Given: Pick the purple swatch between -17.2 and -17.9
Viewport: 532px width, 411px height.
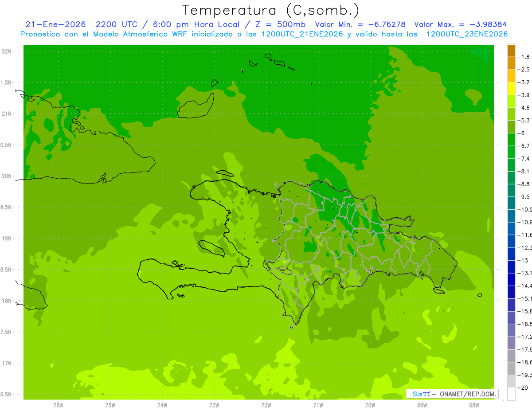Looking at the screenshot, I should 511,343.
